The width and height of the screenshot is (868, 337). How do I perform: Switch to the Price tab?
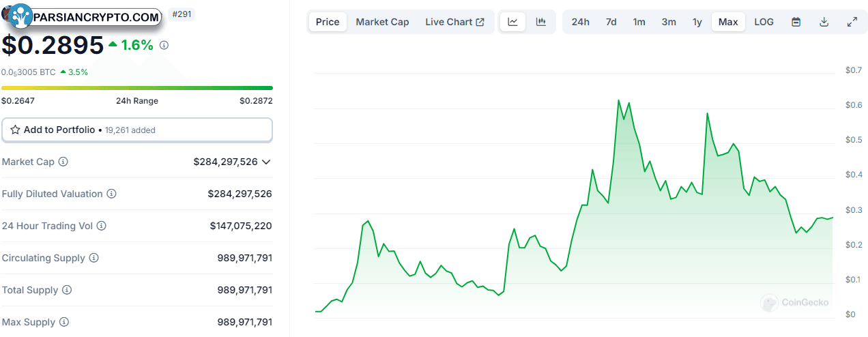(328, 22)
